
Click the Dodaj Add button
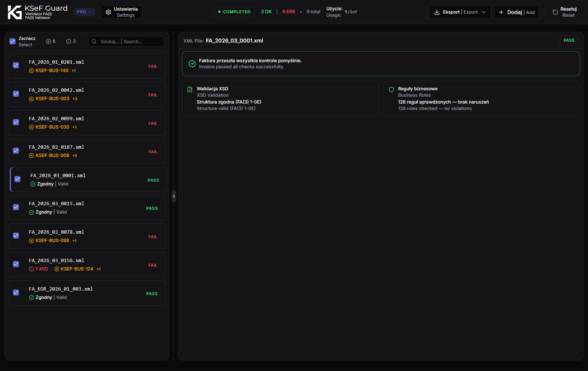point(516,12)
